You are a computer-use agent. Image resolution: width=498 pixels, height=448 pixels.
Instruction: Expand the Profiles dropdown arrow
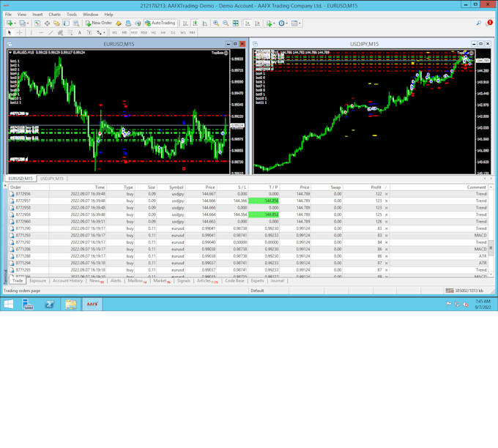point(28,23)
